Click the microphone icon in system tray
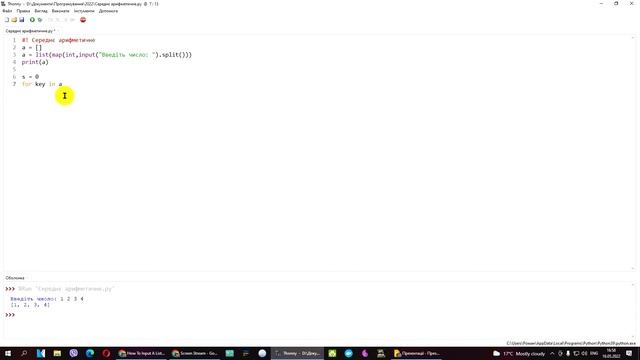 [568, 353]
